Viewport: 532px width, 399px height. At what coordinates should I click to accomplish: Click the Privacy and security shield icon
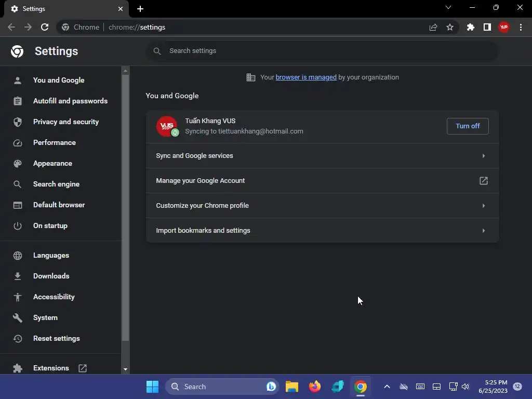tap(18, 122)
